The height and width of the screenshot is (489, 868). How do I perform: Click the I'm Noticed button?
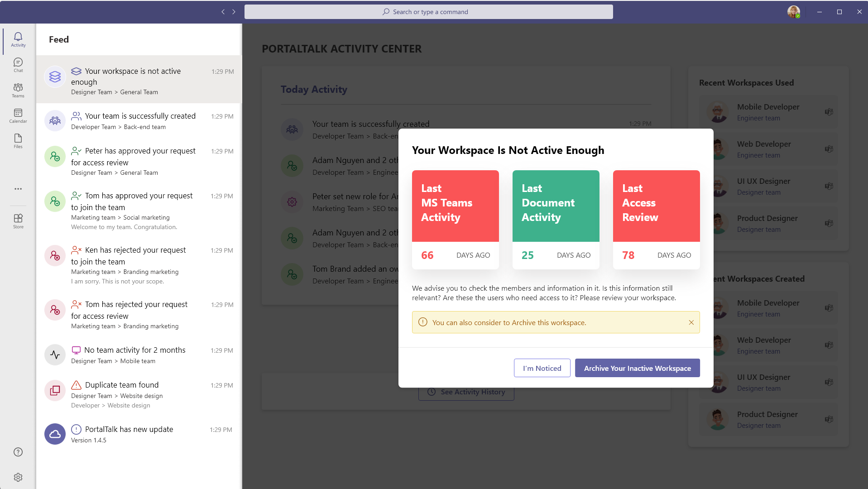542,368
